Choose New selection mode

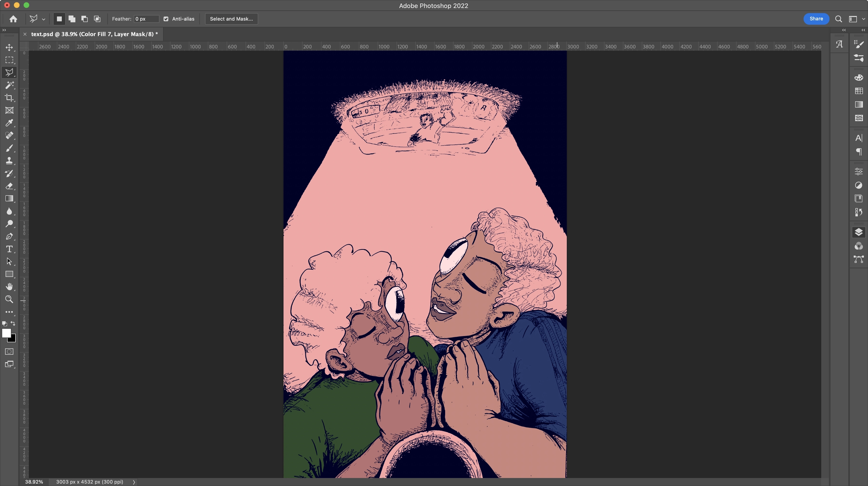pos(59,19)
